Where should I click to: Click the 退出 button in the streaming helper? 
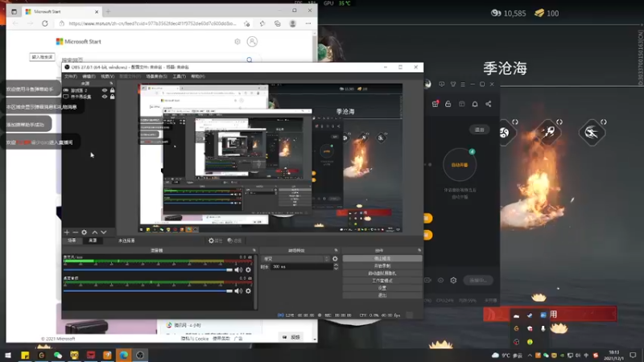479,130
